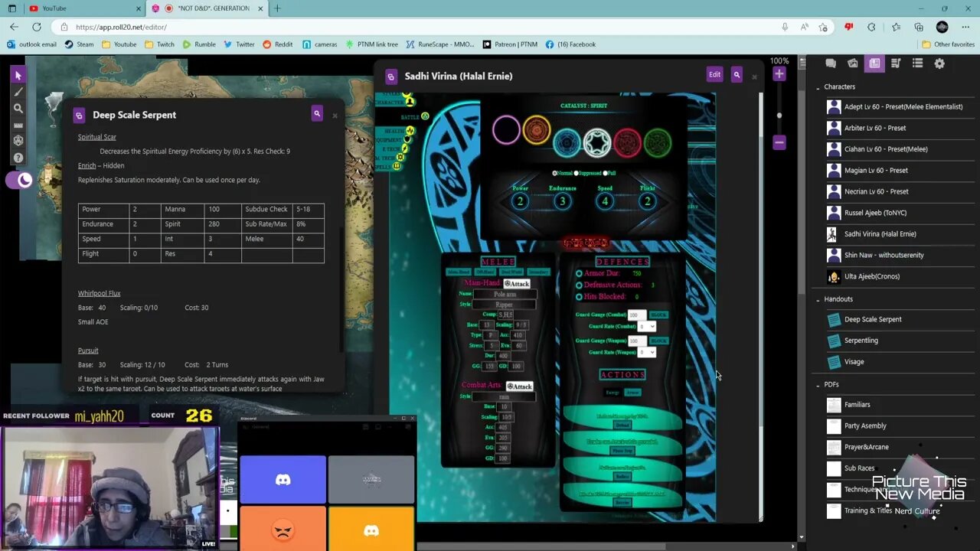Click the Deep Scale Serpent search icon
Viewport: 980px width, 551px height.
pos(317,113)
